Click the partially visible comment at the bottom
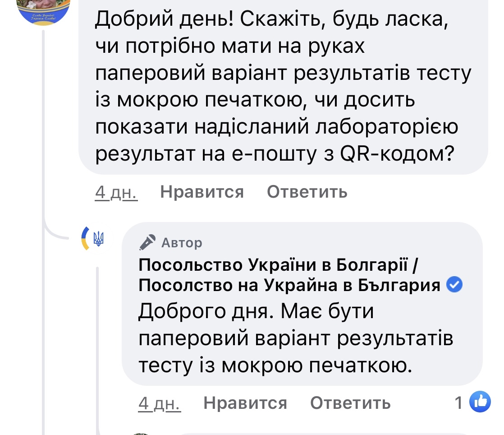The height and width of the screenshot is (435, 504). 316,432
